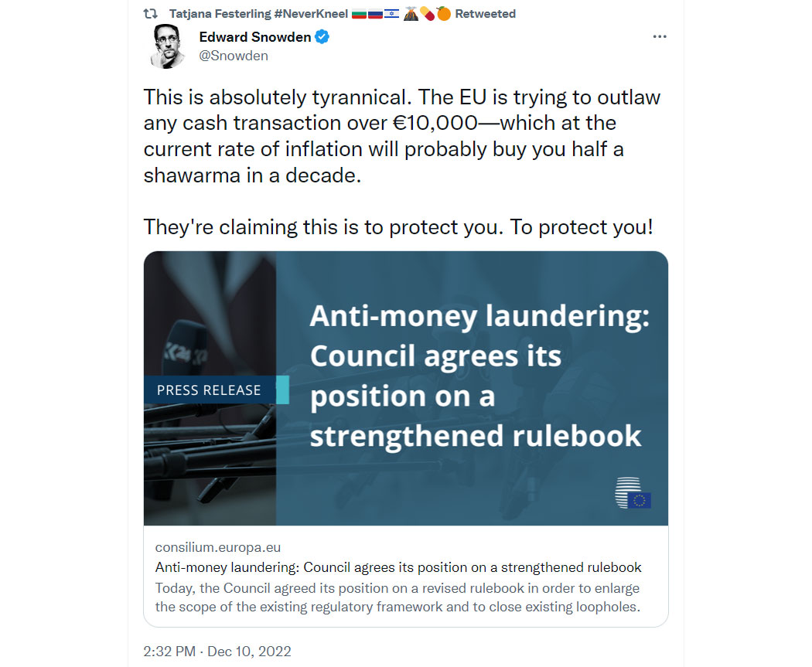The image size is (812, 667).
Task: Open the @Snowden handle
Action: tap(234, 56)
